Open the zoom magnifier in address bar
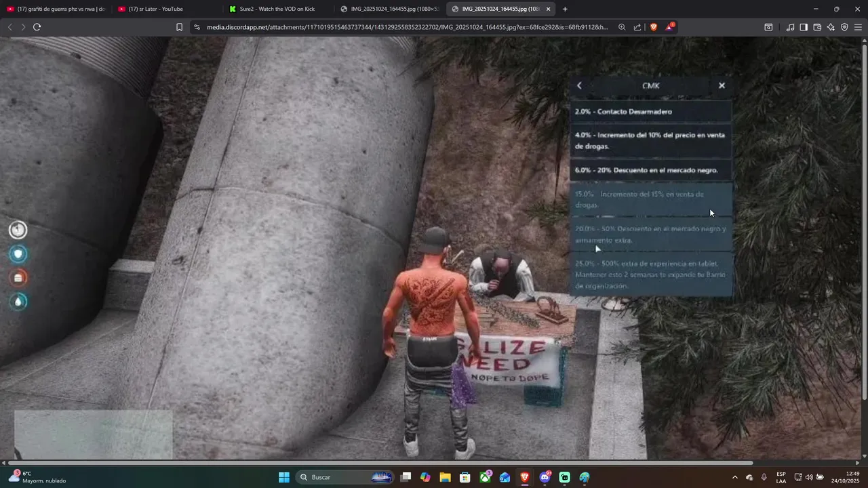 click(622, 27)
